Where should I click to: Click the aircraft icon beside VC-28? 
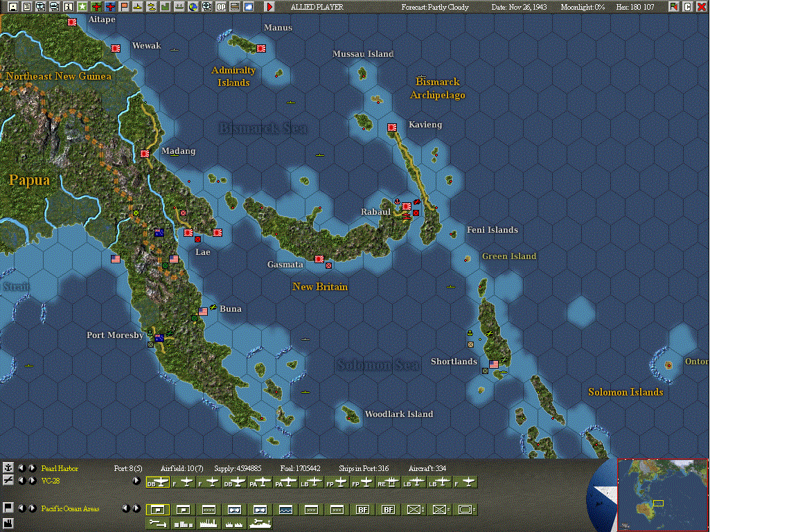tap(8, 480)
